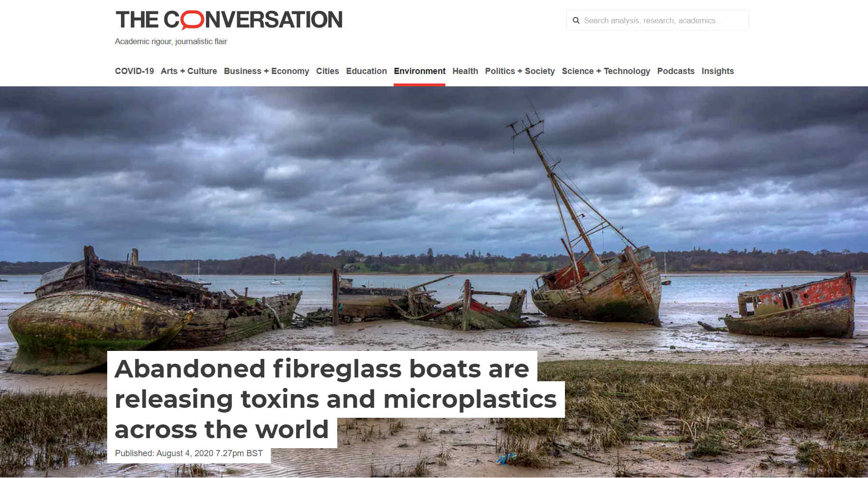Open the Health section
The image size is (868, 478).
point(465,71)
